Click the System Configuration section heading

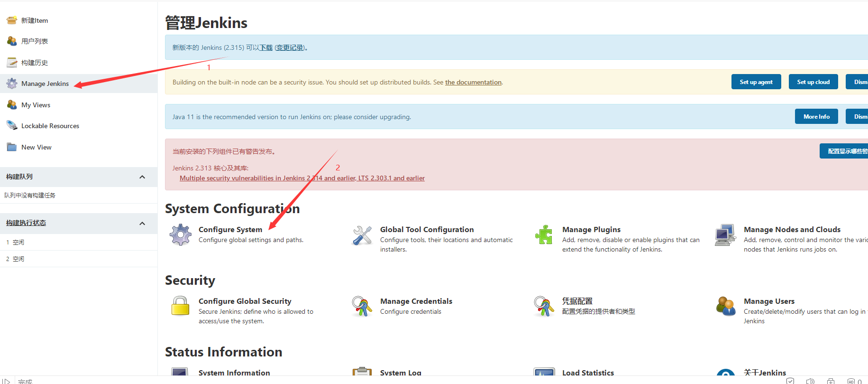point(232,209)
